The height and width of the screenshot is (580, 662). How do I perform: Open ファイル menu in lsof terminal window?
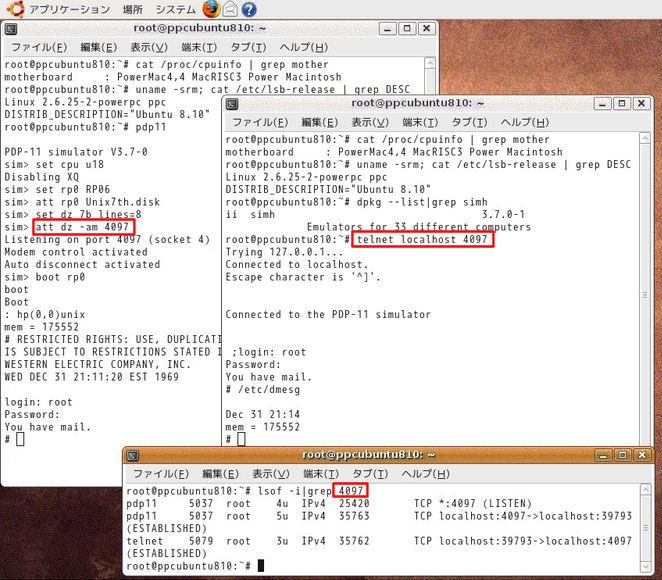(x=161, y=474)
